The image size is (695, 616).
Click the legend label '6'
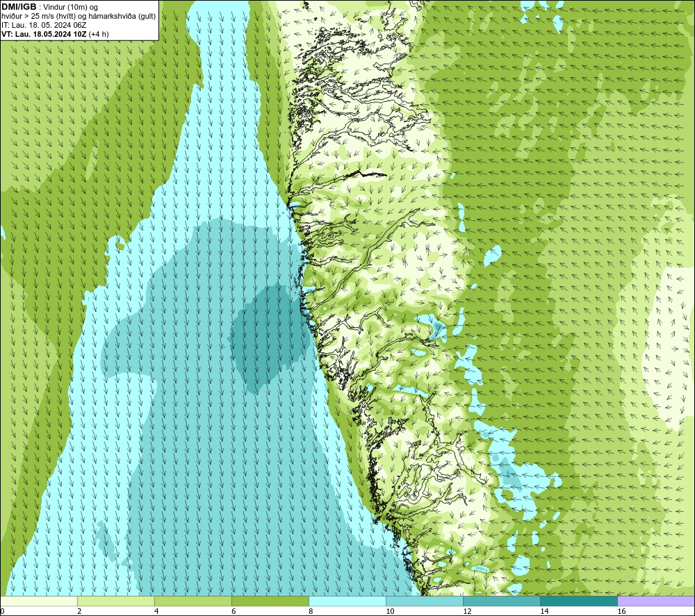click(x=233, y=611)
